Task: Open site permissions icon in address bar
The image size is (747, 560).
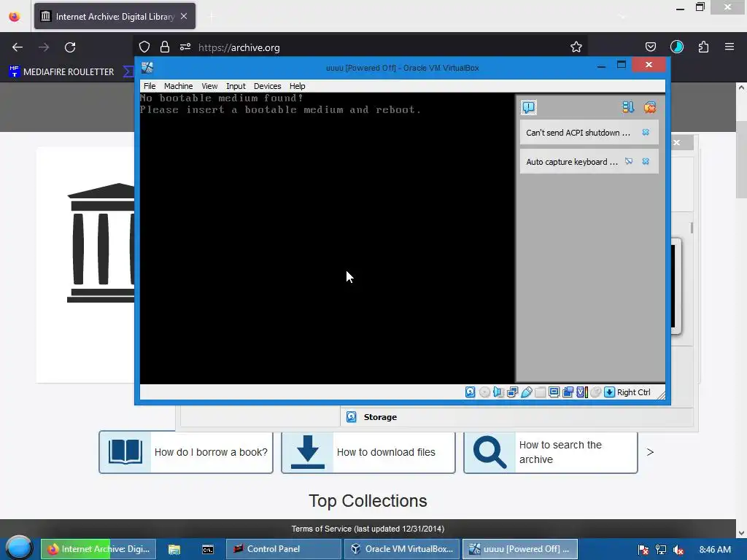Action: [185, 47]
